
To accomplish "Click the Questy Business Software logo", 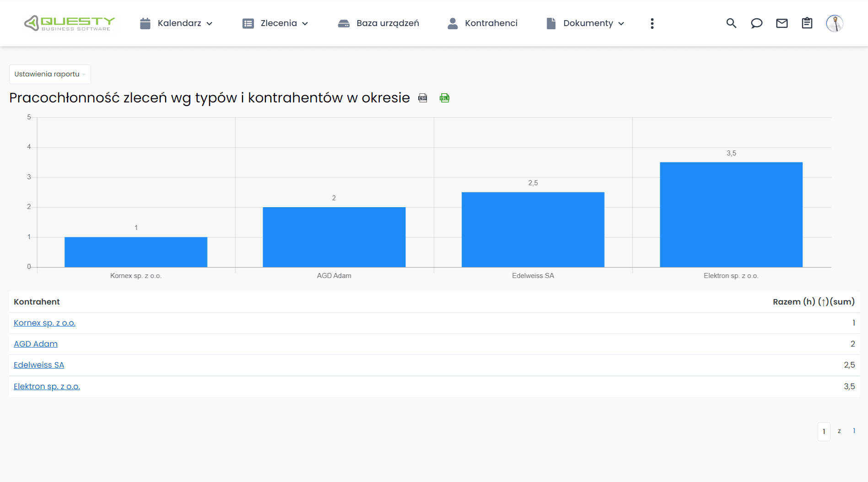I will (x=70, y=23).
